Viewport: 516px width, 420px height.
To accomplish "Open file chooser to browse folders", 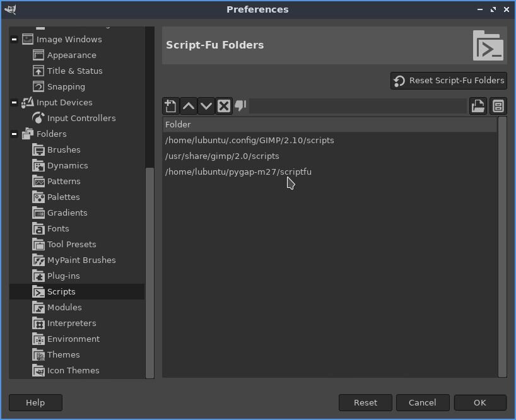I will [x=478, y=106].
